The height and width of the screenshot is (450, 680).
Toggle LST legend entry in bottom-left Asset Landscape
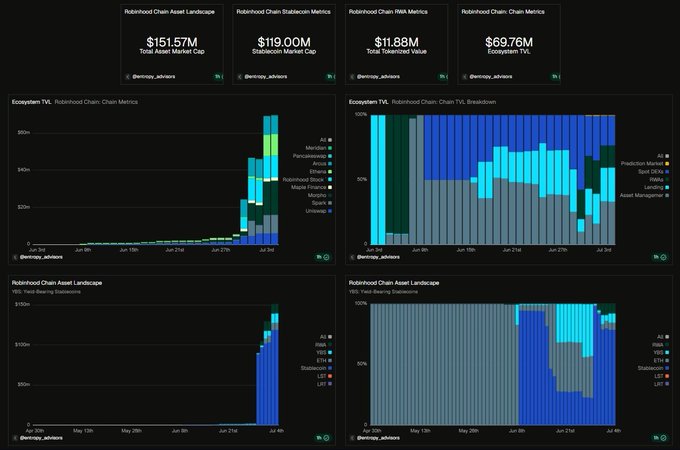[324, 376]
